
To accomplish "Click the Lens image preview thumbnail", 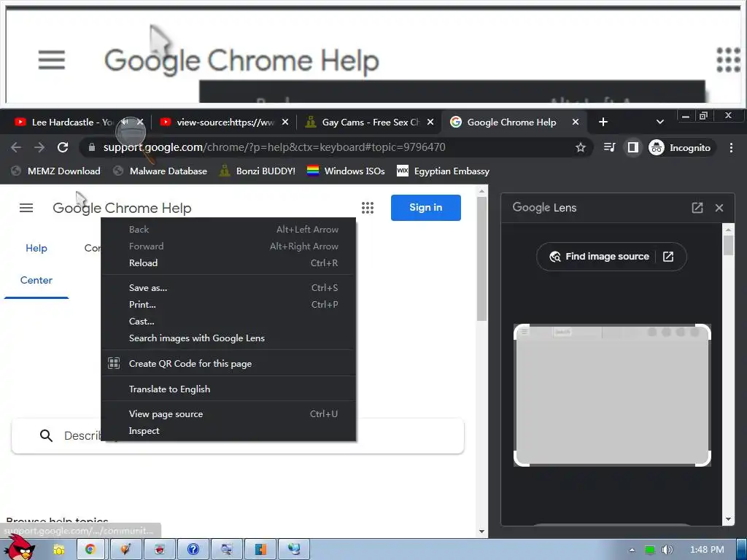I will tap(612, 394).
